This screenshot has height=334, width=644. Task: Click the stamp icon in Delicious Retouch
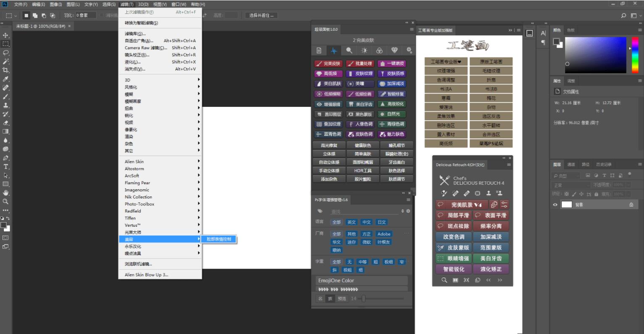(488, 194)
